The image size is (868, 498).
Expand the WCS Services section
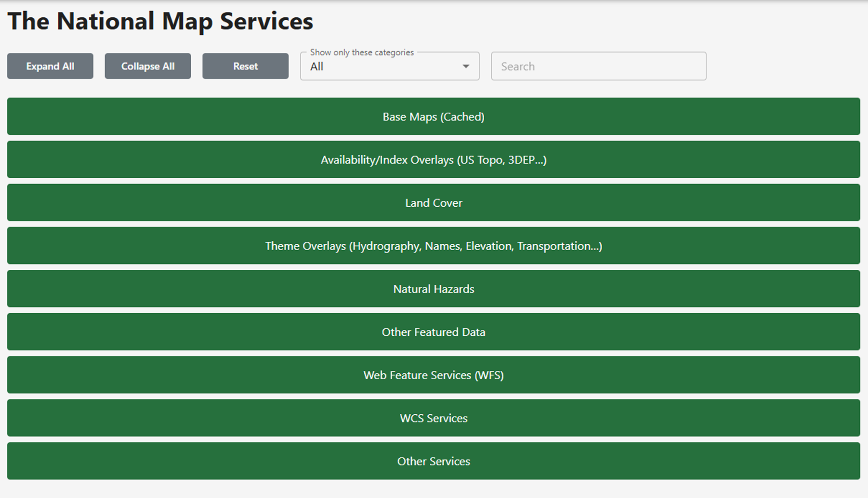coord(433,418)
